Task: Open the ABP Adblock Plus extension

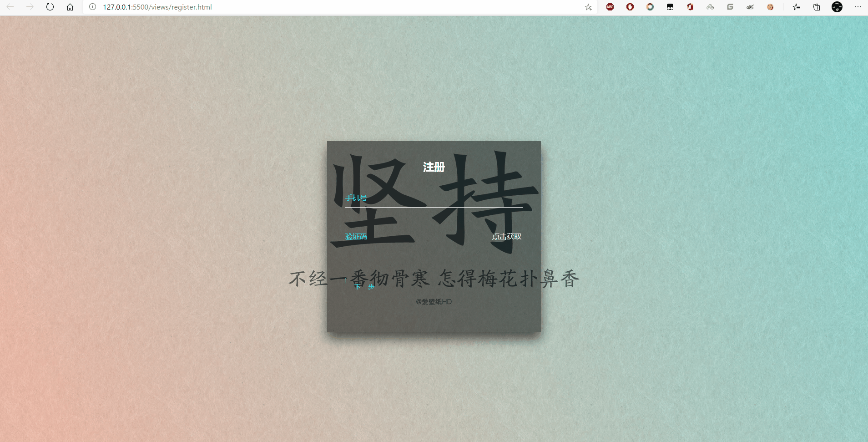Action: coord(610,7)
